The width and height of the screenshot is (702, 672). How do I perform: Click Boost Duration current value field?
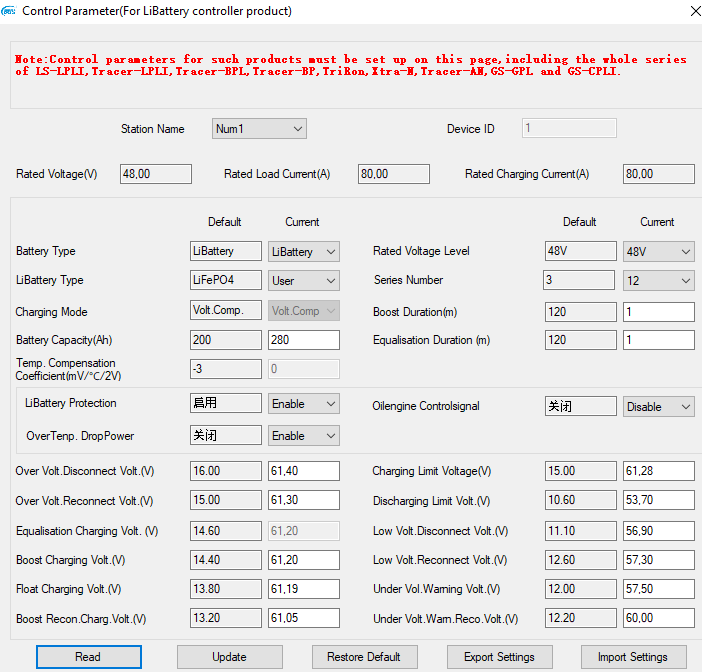click(658, 311)
